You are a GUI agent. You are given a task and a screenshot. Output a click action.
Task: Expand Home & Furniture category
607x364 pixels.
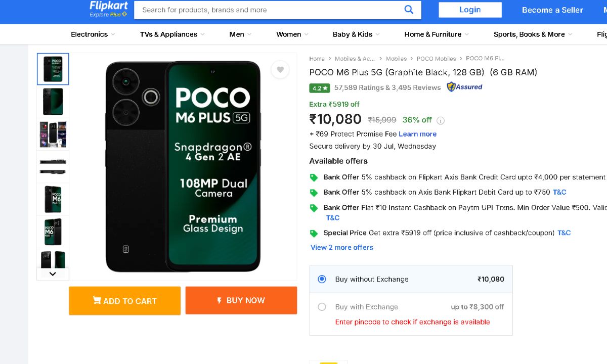pyautogui.click(x=436, y=34)
